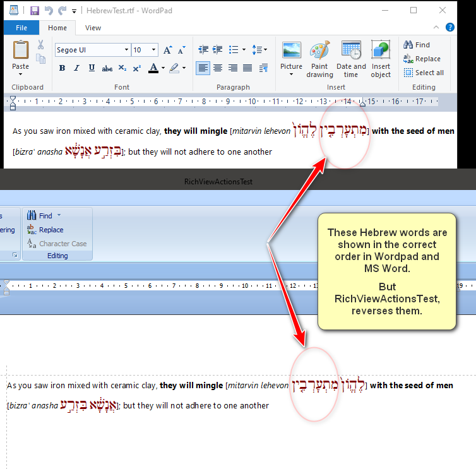Insert a Paint drawing
The width and height of the screenshot is (476, 469).
319,59
